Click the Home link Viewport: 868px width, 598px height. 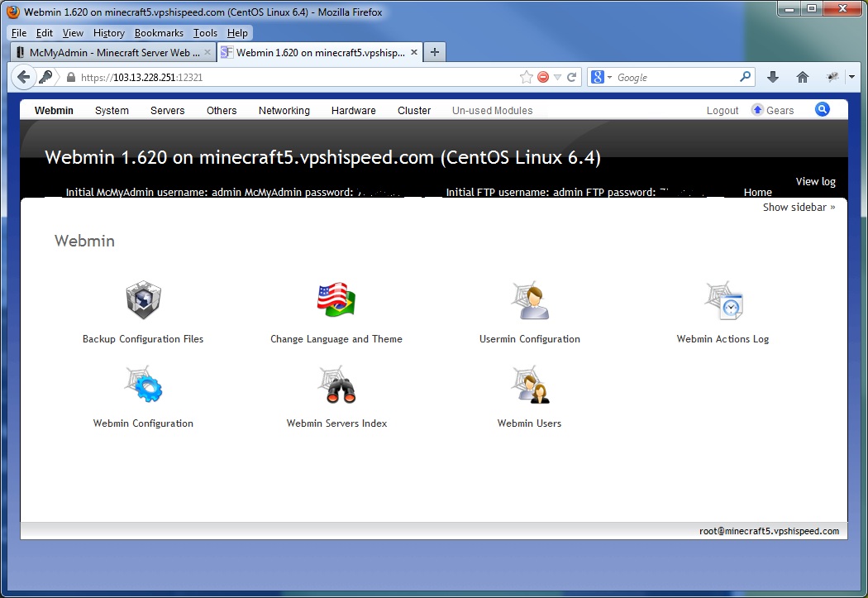[x=758, y=192]
